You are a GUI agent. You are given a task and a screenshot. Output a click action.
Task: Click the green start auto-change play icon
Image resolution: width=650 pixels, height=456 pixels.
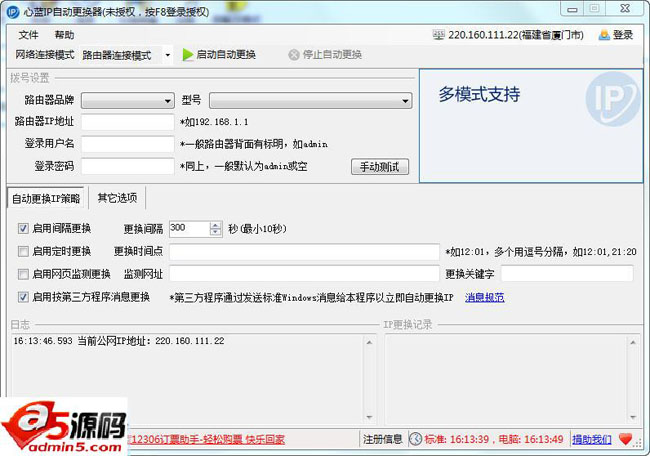tap(188, 55)
